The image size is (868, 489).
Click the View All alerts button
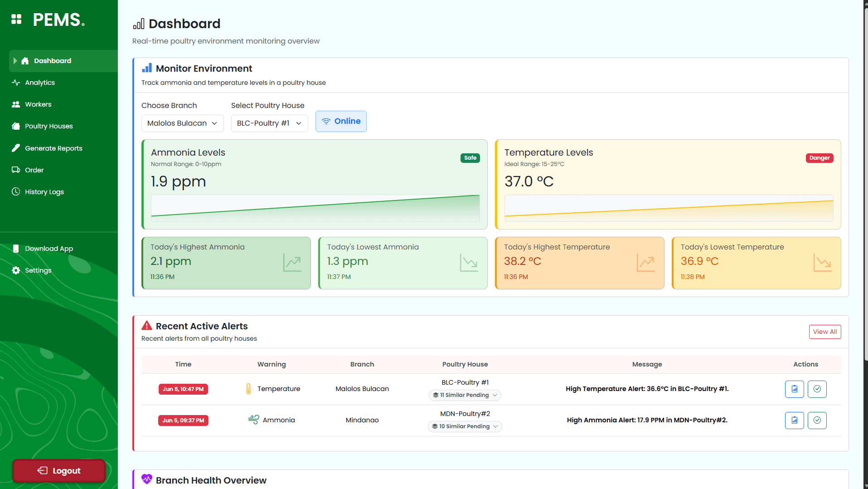pos(825,332)
